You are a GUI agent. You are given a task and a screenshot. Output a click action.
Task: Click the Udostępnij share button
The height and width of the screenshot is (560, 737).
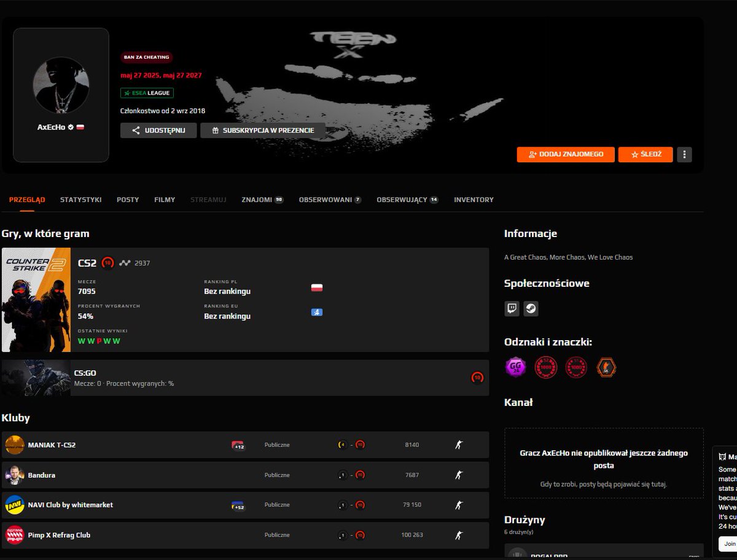[158, 130]
